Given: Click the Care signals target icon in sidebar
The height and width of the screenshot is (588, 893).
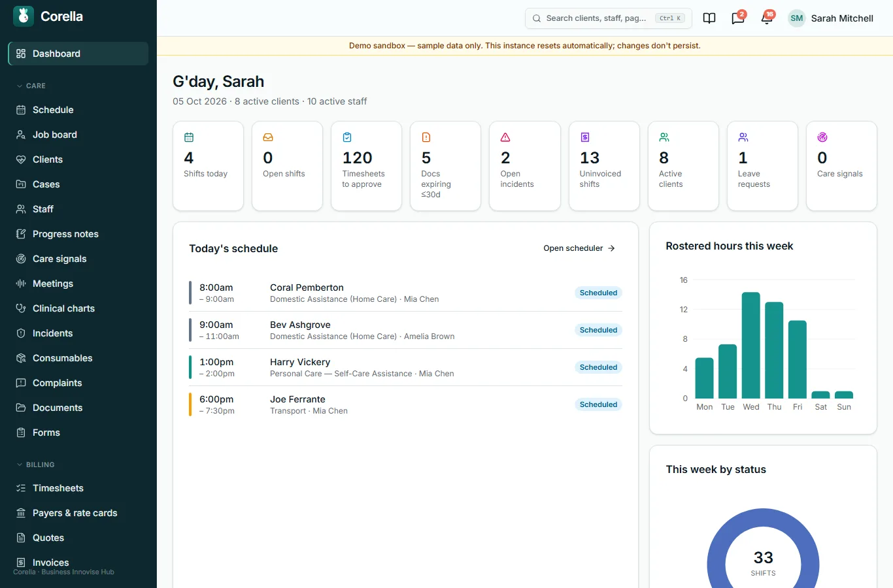Looking at the screenshot, I should 21,259.
